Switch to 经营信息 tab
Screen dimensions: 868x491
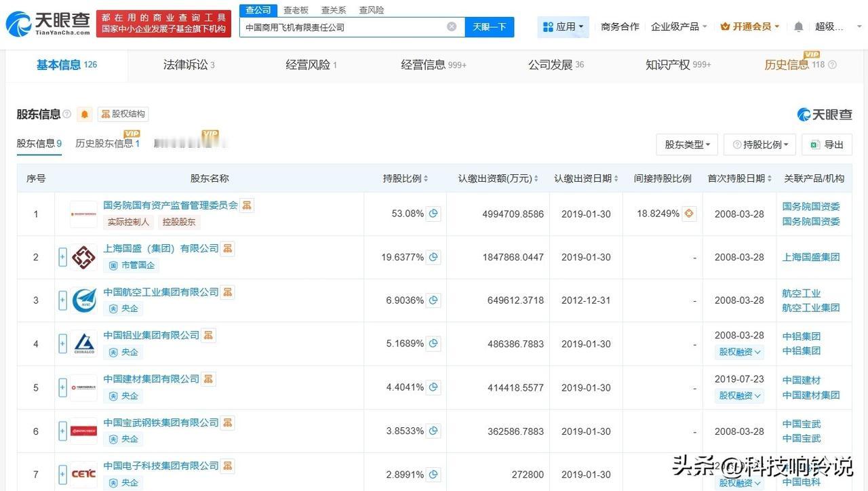[433, 65]
